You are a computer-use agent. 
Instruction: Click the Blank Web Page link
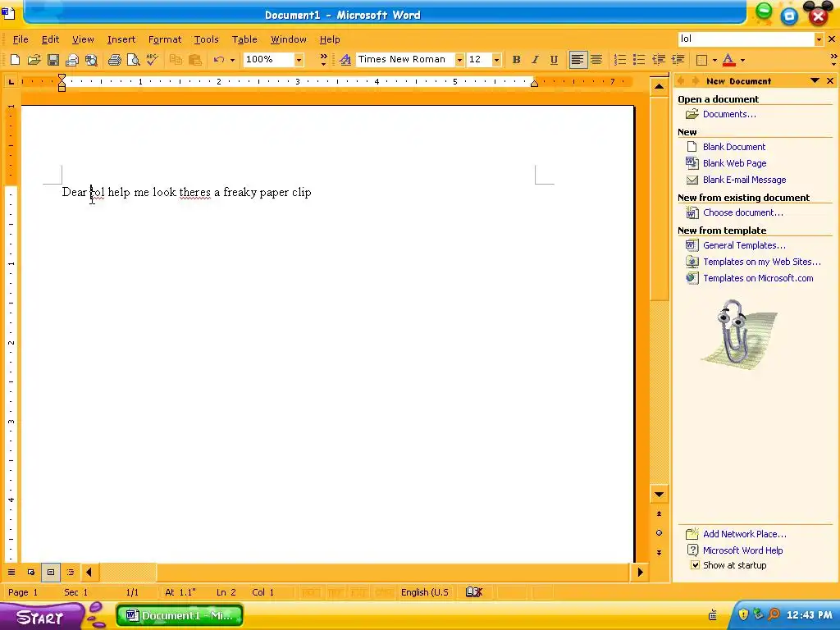click(734, 163)
